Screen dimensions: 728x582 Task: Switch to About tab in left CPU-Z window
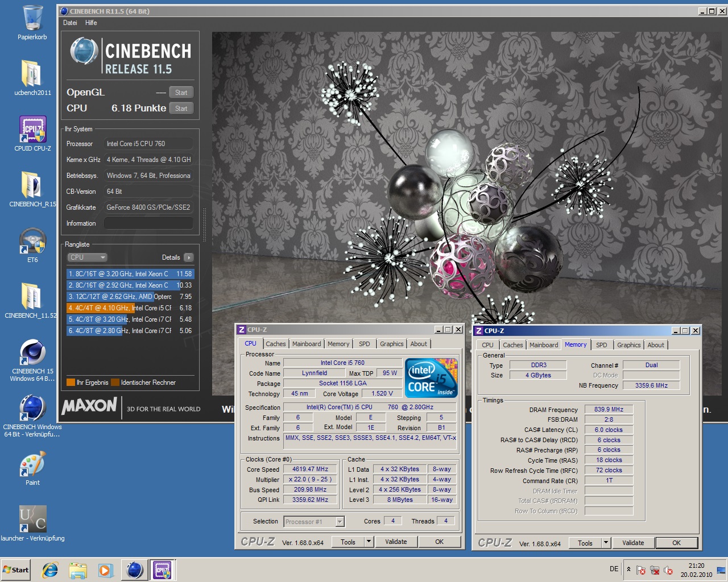click(419, 344)
